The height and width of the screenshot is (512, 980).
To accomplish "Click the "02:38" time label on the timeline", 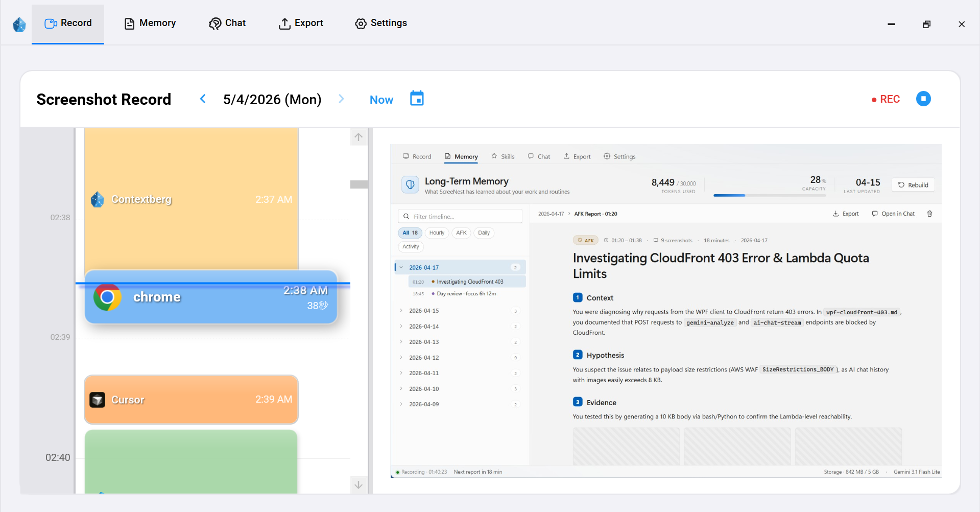I will pyautogui.click(x=60, y=218).
